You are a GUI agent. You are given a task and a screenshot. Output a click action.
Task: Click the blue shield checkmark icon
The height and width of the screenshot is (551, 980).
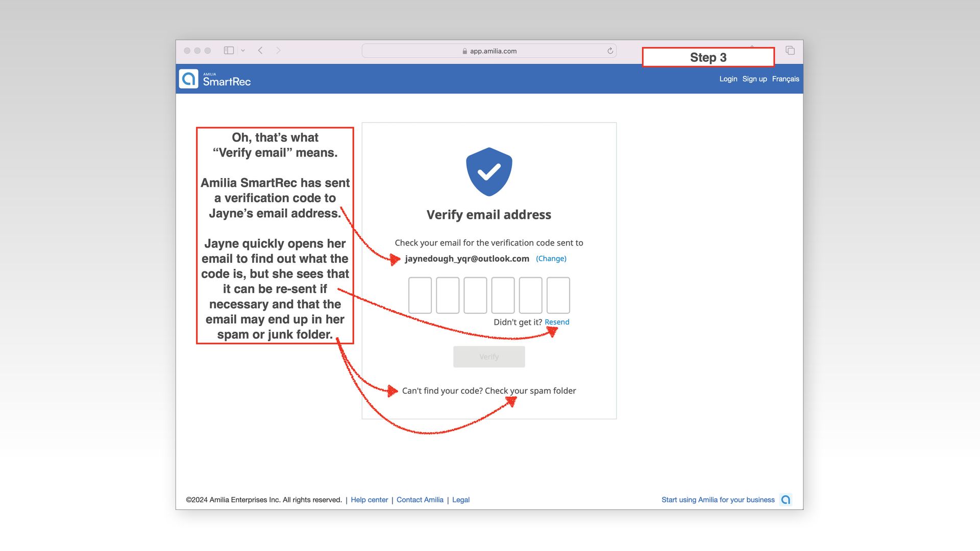point(489,172)
